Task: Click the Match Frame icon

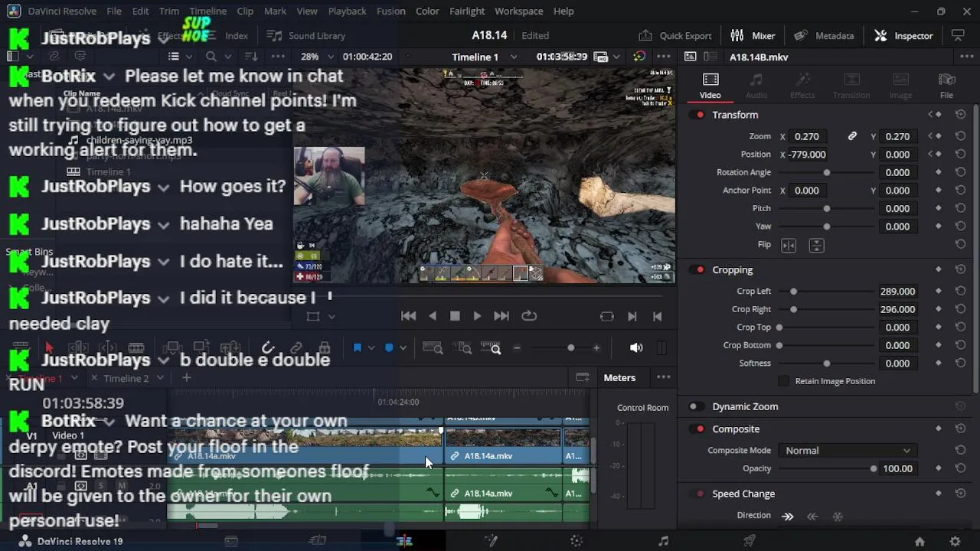Action: (607, 316)
